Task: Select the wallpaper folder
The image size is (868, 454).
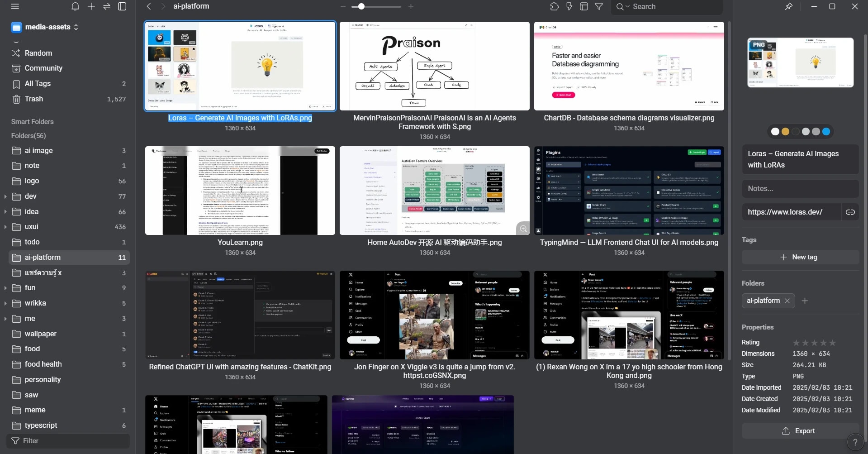Action: pos(69,334)
